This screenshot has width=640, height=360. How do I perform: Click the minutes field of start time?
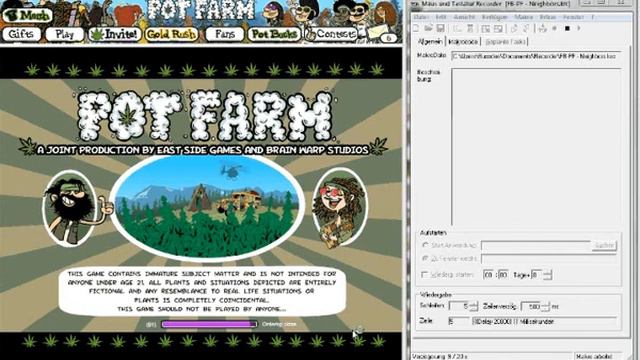(x=503, y=275)
